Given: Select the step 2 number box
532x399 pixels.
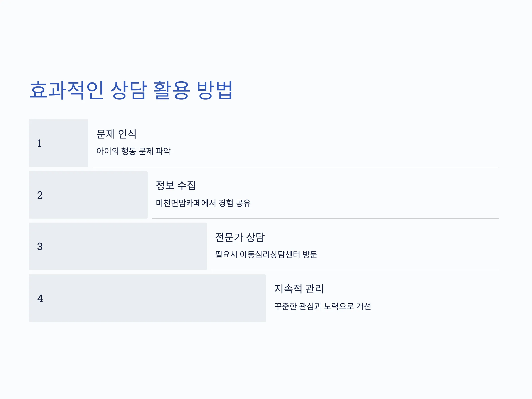Looking at the screenshot, I should pos(88,195).
